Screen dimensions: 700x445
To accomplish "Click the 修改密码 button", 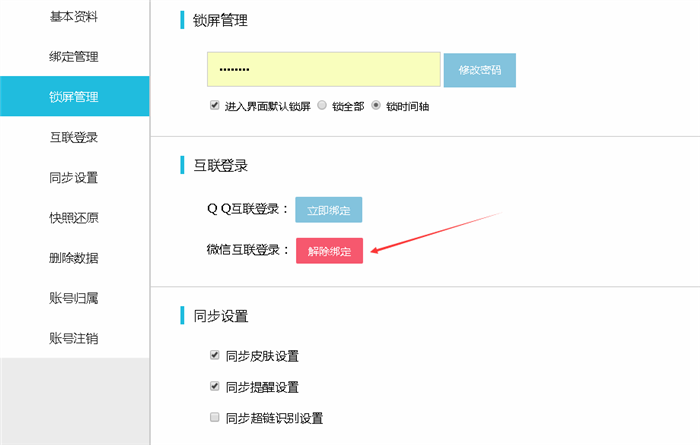I will (x=479, y=70).
